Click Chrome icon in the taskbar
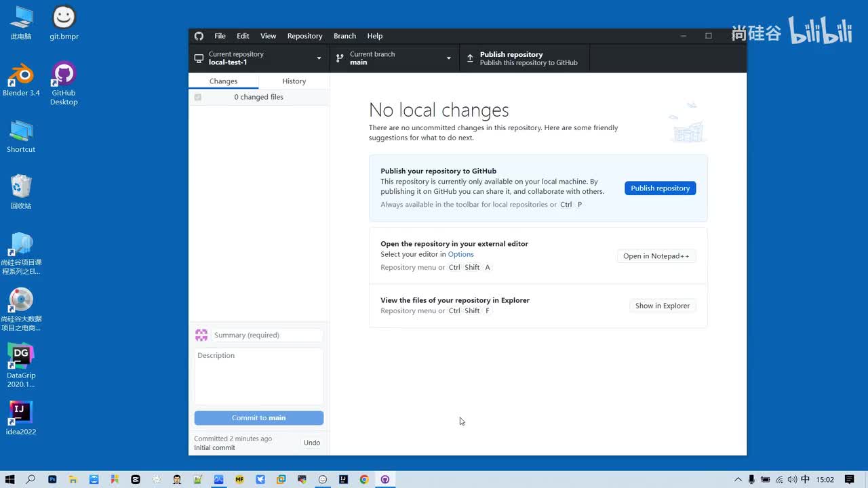The image size is (868, 488). [x=364, y=479]
